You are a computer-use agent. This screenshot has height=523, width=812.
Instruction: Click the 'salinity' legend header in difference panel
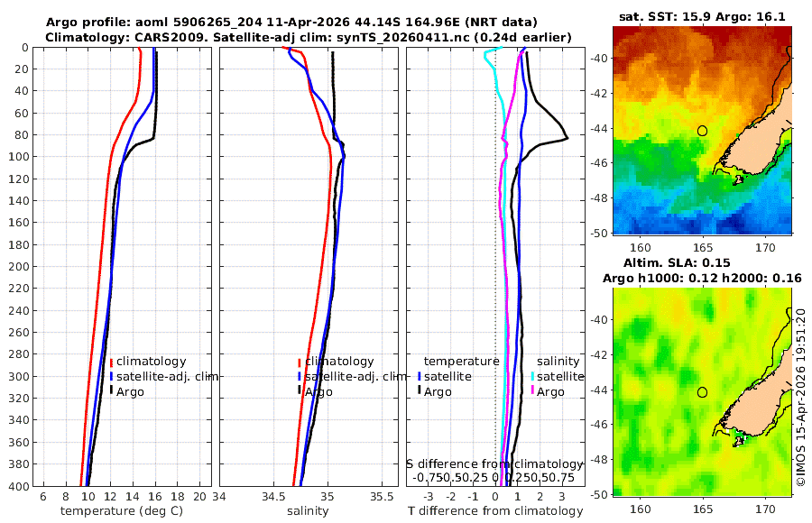click(558, 362)
